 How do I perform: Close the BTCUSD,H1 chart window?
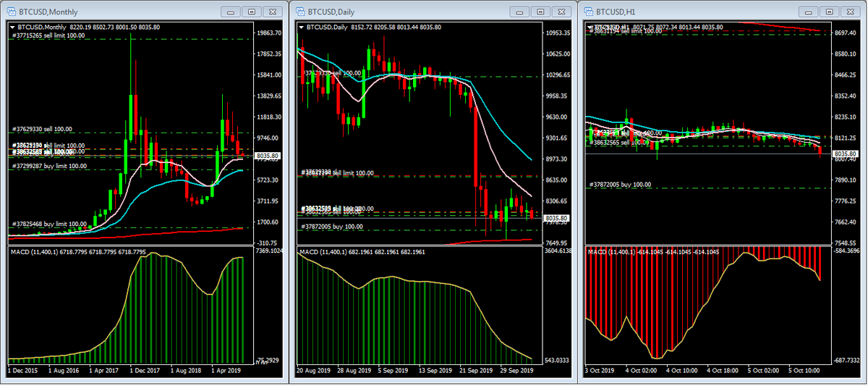pos(849,12)
